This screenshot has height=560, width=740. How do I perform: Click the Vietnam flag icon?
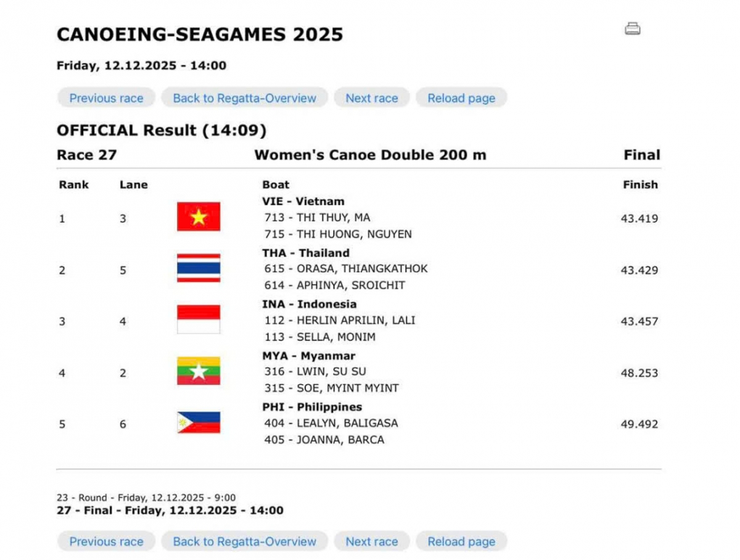(x=198, y=217)
